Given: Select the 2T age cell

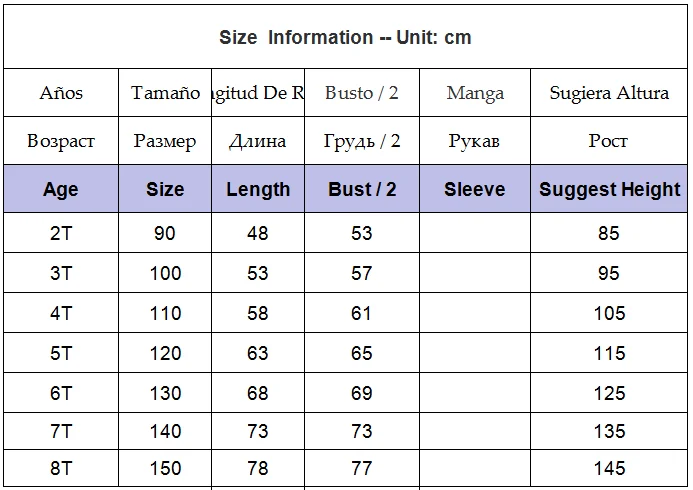Looking at the screenshot, I should click(x=61, y=233).
